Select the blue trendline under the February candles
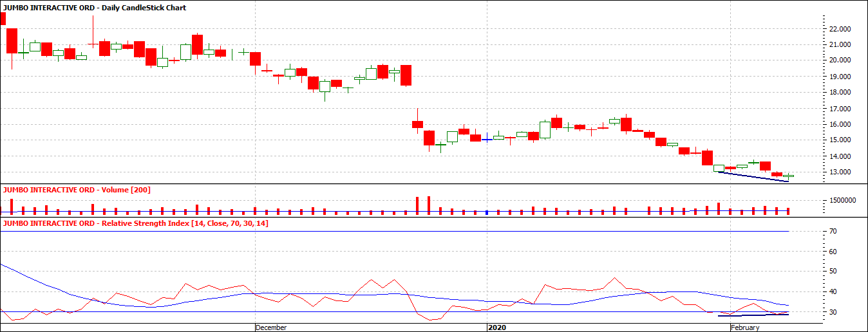This screenshot has width=868, height=332. tap(753, 177)
